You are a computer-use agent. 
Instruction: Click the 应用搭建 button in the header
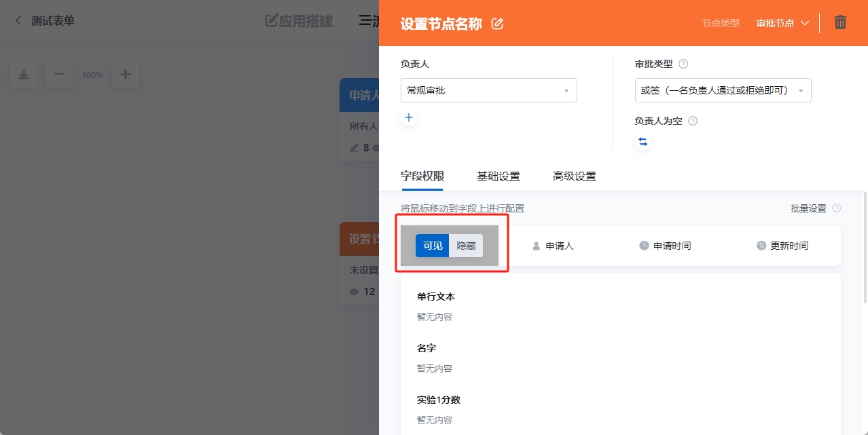[x=299, y=21]
